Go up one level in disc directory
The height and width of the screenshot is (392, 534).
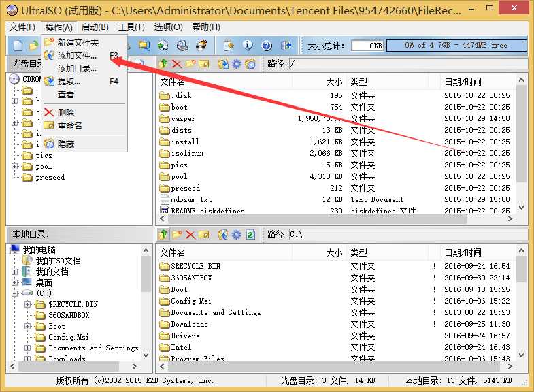click(x=163, y=64)
